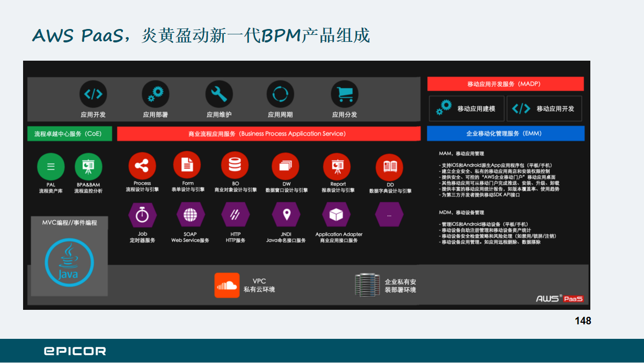Click the Epicor logo in footer
Viewport: 644px width, 363px height.
click(x=75, y=351)
